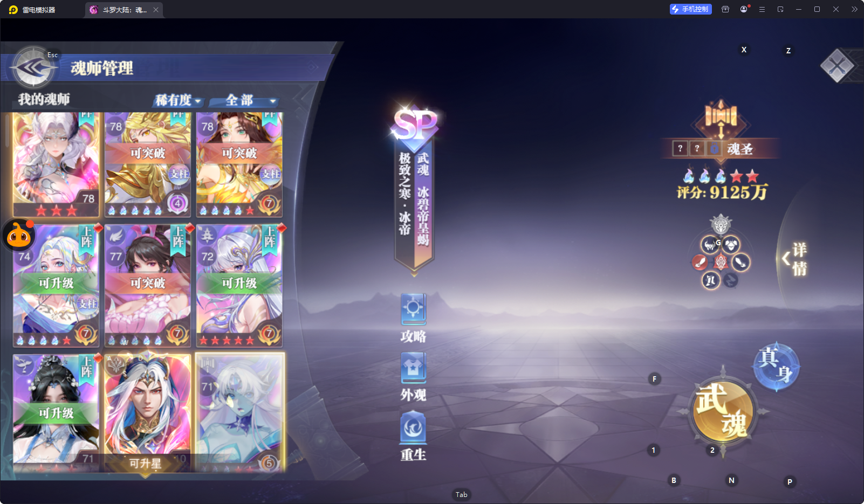Choose the 可升星 hero card

148,412
